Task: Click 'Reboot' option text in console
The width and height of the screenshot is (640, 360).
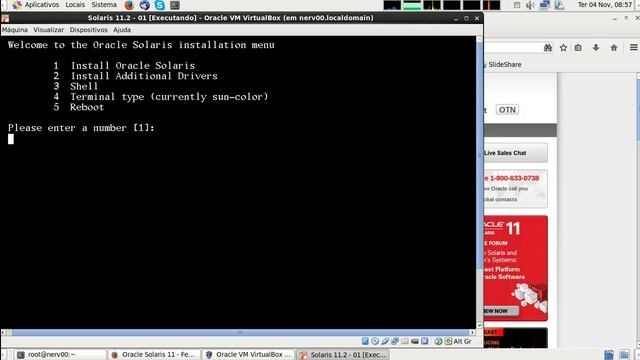Action: point(87,107)
